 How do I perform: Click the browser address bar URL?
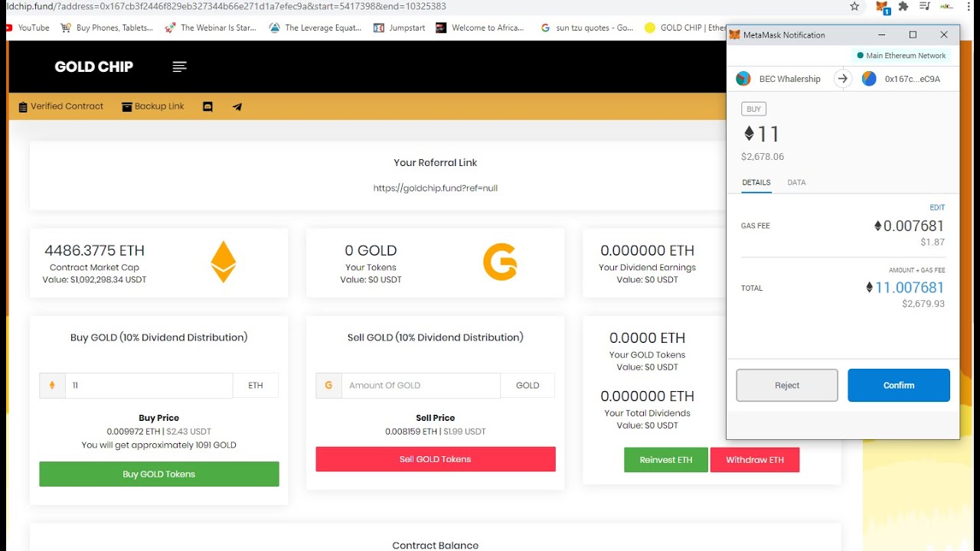(x=227, y=6)
